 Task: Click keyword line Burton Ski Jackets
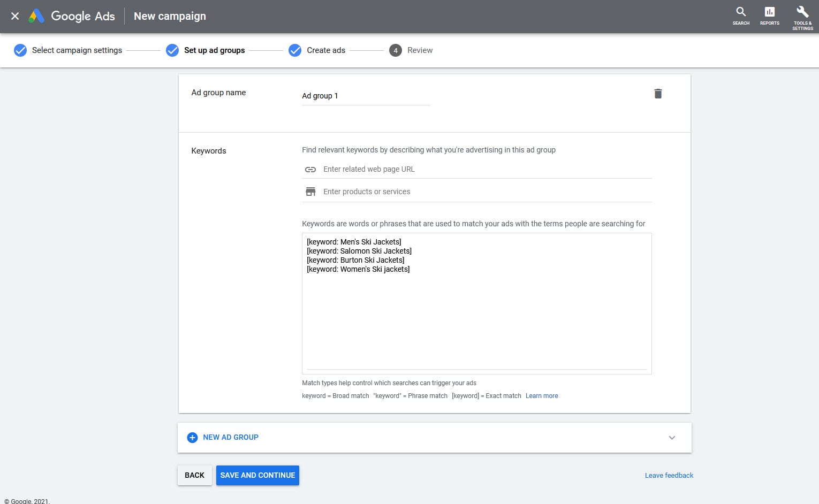(355, 260)
